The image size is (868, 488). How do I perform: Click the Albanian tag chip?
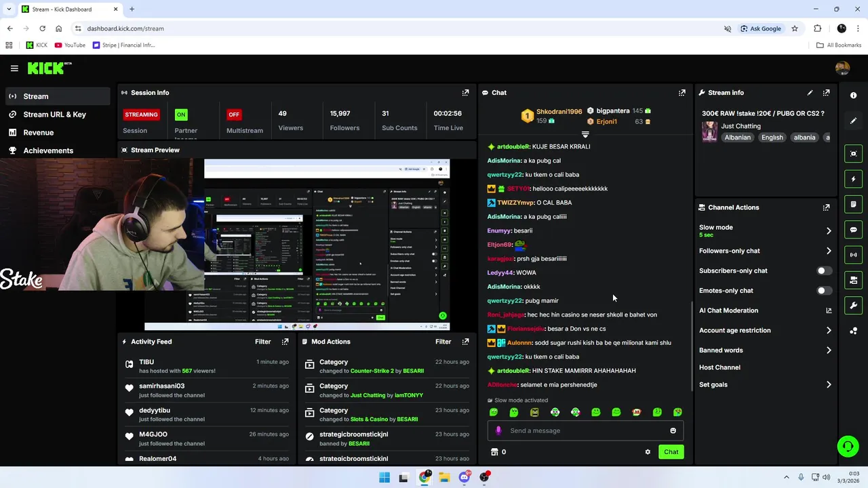point(737,138)
